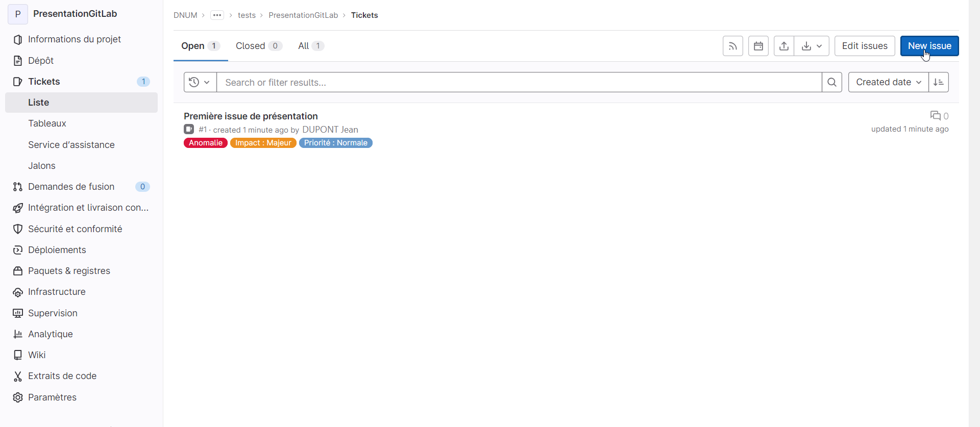
Task: Switch to the Closed issues tab
Action: click(258, 46)
